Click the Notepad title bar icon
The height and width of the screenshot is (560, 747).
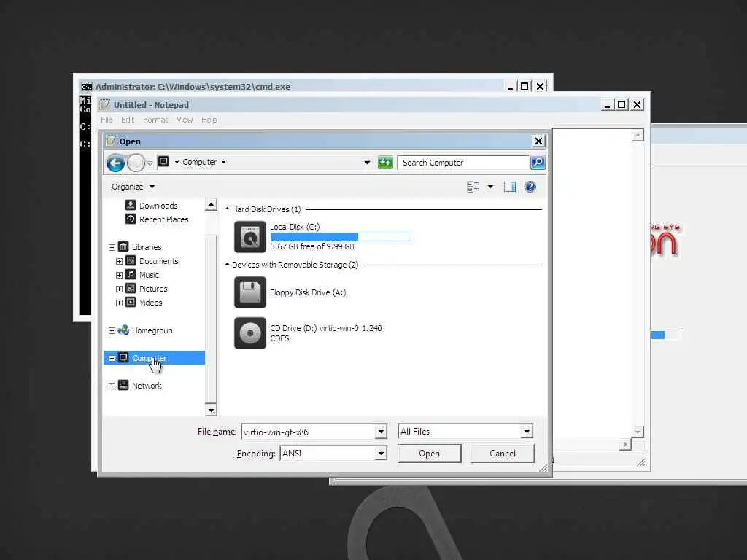pos(105,104)
